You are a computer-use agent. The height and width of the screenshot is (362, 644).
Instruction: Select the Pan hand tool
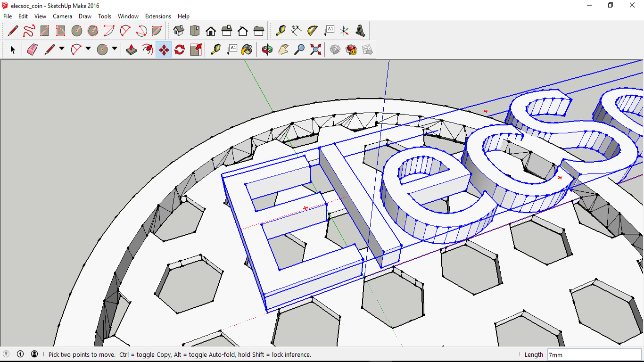(x=283, y=49)
